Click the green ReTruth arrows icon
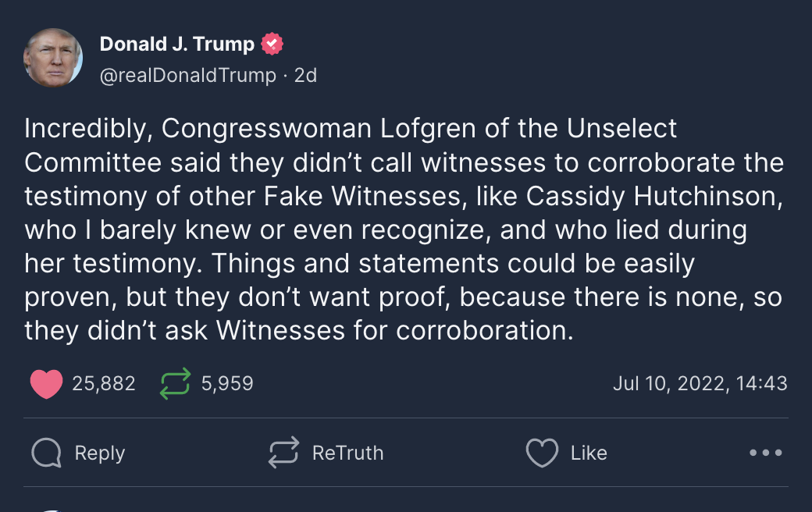This screenshot has height=512, width=812. (175, 384)
